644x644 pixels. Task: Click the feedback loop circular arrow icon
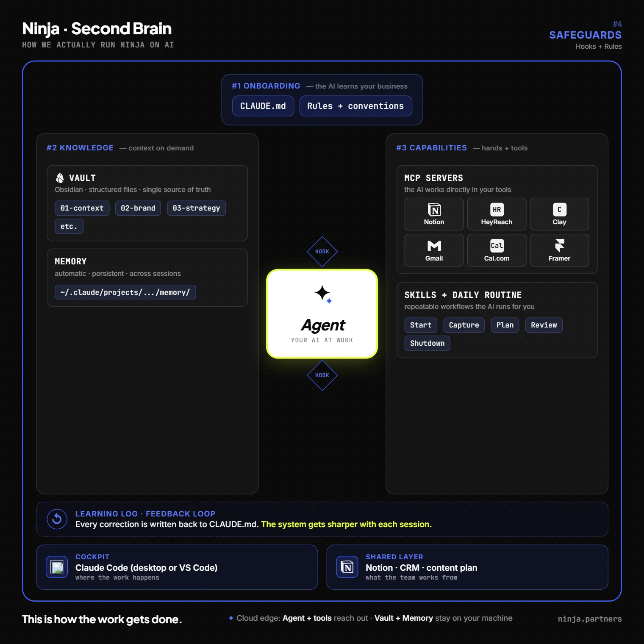click(57, 519)
